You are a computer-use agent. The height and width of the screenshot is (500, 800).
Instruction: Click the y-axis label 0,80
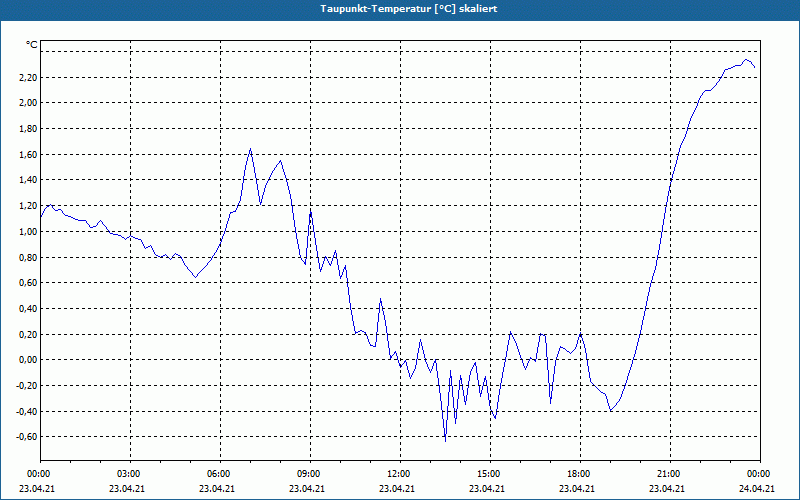(28, 257)
